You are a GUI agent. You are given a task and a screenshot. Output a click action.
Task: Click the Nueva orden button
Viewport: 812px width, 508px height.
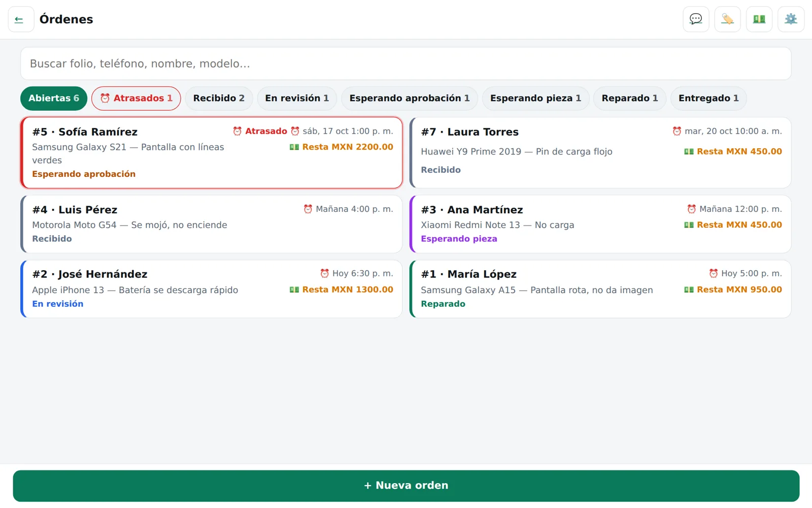[x=406, y=486]
